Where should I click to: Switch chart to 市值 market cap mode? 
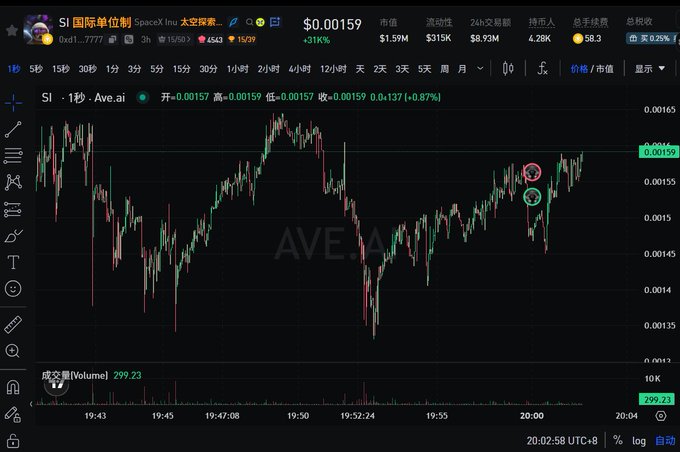tap(605, 69)
